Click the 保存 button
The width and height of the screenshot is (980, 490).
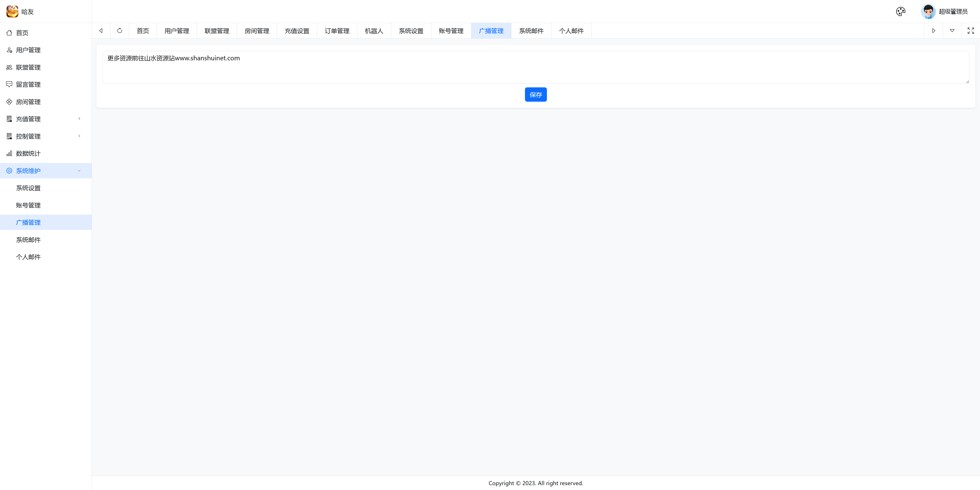coord(536,95)
